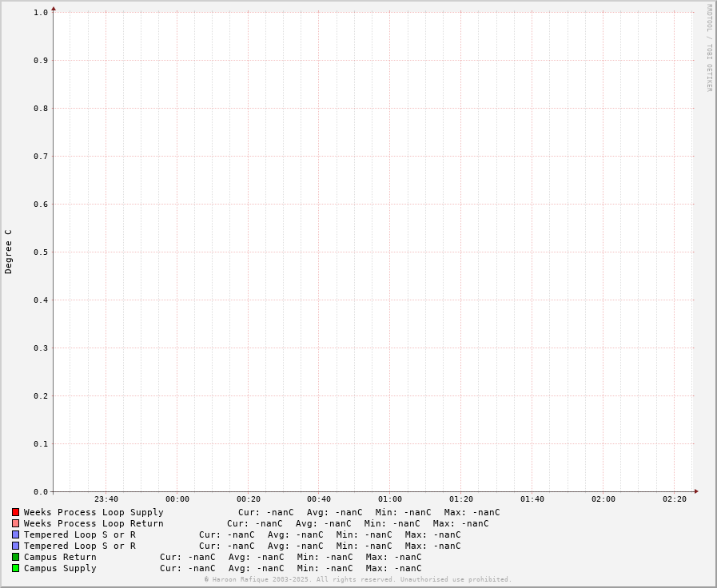Select the dark green Campus Return swatch
717x588 pixels.
point(15,557)
